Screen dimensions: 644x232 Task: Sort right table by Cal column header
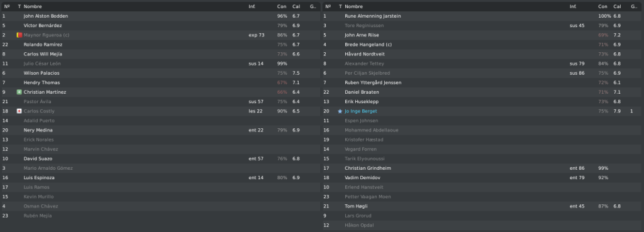pyautogui.click(x=618, y=6)
